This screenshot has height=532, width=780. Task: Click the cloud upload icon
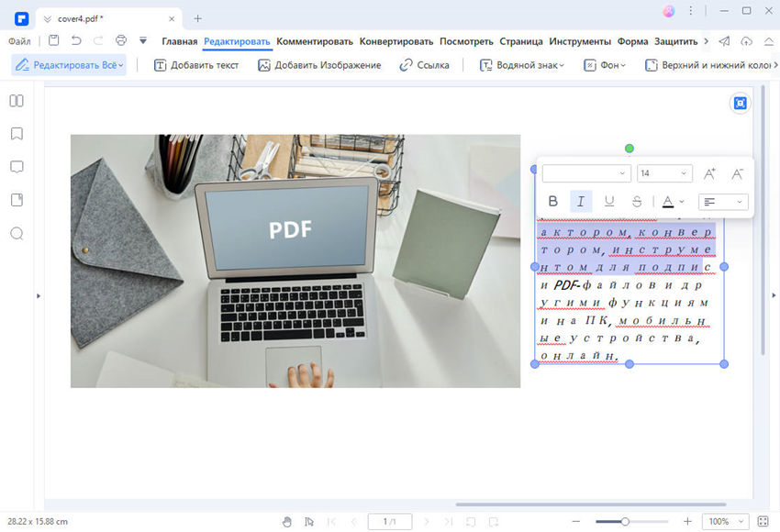(x=746, y=41)
